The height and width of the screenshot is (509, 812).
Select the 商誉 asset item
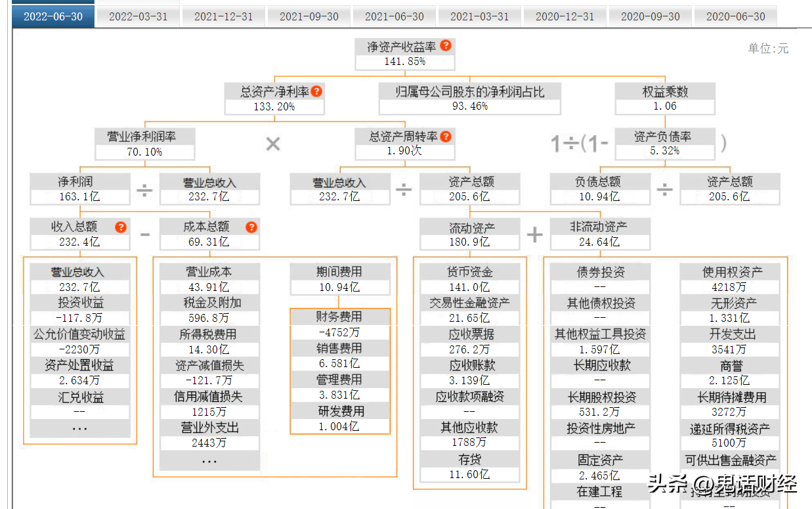coord(729,373)
